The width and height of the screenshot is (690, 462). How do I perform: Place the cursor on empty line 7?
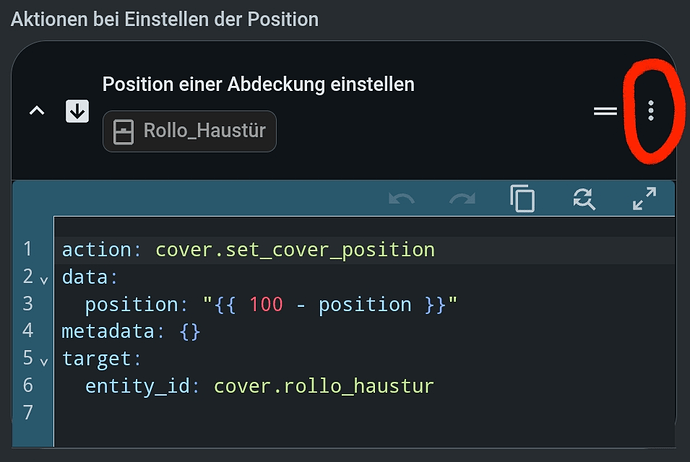coord(364,413)
